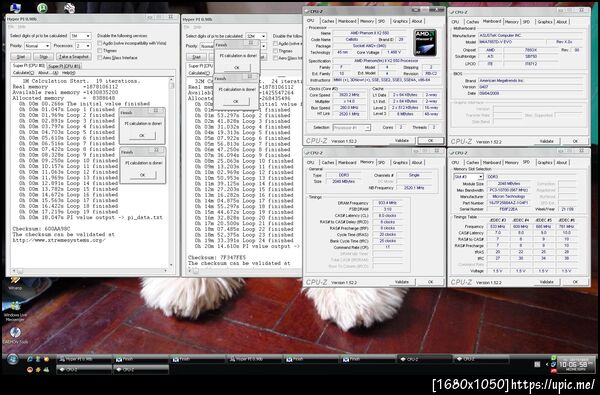Open the About menu in the 1M Hyper PI window

pos(48,73)
